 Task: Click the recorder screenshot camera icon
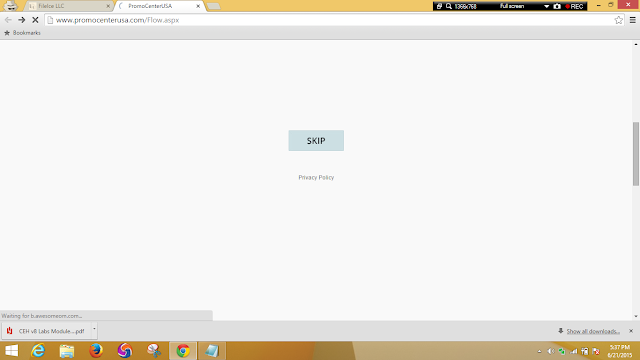tap(557, 6)
